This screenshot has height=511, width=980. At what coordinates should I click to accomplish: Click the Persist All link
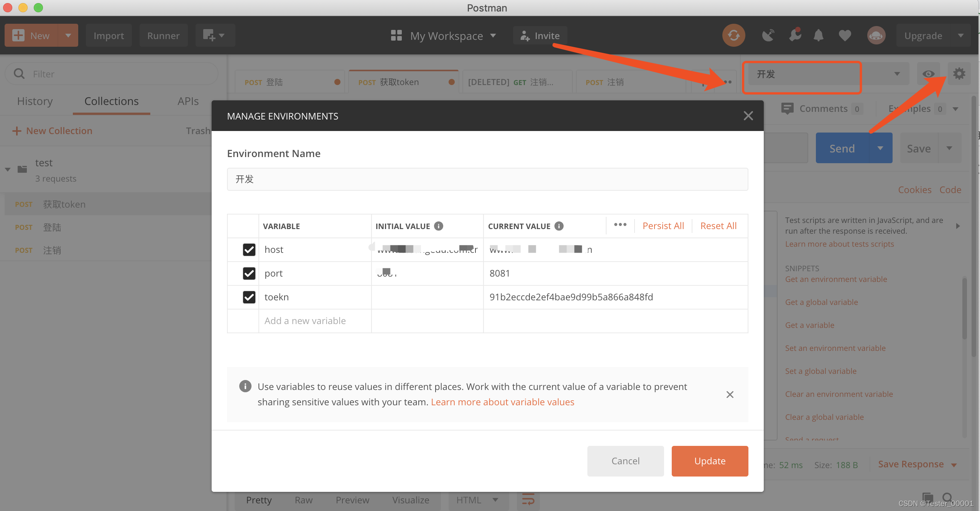click(x=663, y=226)
